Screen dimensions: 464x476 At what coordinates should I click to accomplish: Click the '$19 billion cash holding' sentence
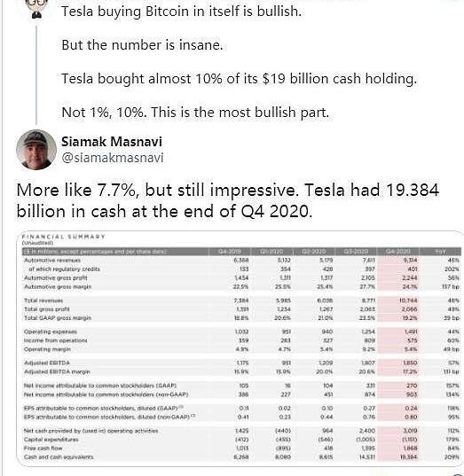239,79
